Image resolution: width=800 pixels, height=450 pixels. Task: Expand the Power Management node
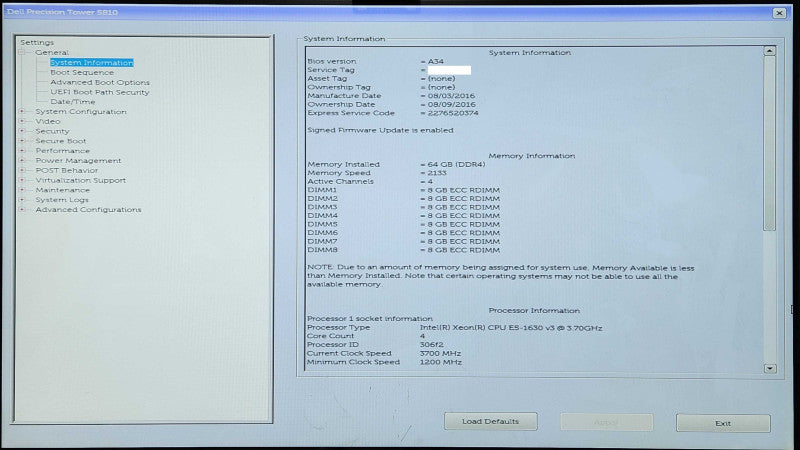[x=22, y=160]
